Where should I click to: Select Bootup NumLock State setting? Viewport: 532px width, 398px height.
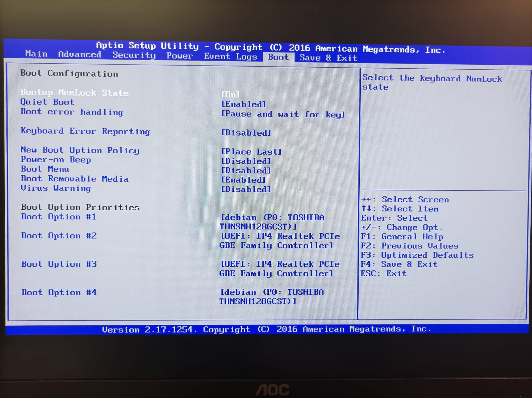(x=74, y=93)
